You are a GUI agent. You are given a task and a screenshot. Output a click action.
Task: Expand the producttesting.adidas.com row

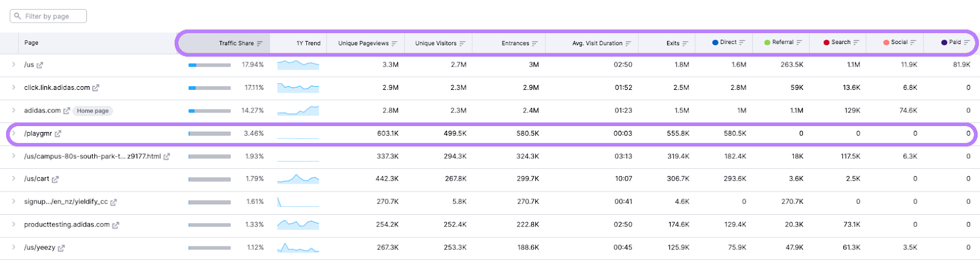[13, 225]
